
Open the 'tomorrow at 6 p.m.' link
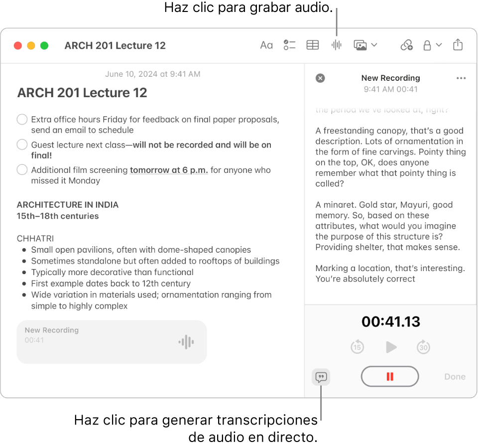tap(169, 170)
